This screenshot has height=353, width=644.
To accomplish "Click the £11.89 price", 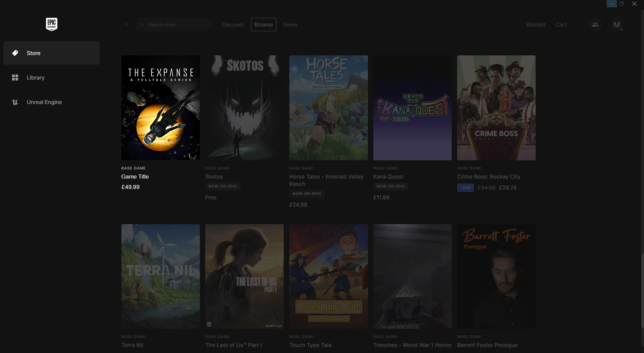I will point(381,197).
